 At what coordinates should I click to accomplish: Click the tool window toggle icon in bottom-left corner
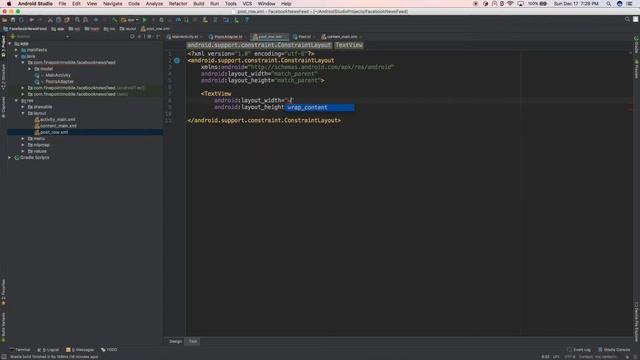coord(4,357)
